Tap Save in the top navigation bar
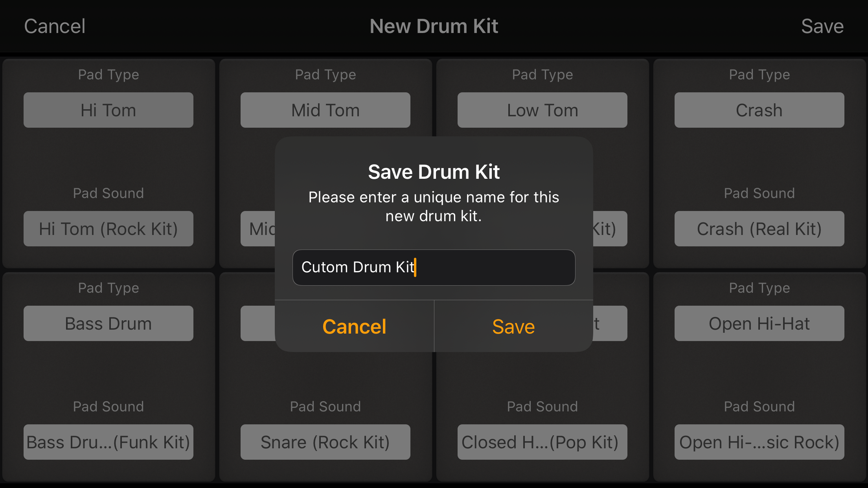 (822, 26)
